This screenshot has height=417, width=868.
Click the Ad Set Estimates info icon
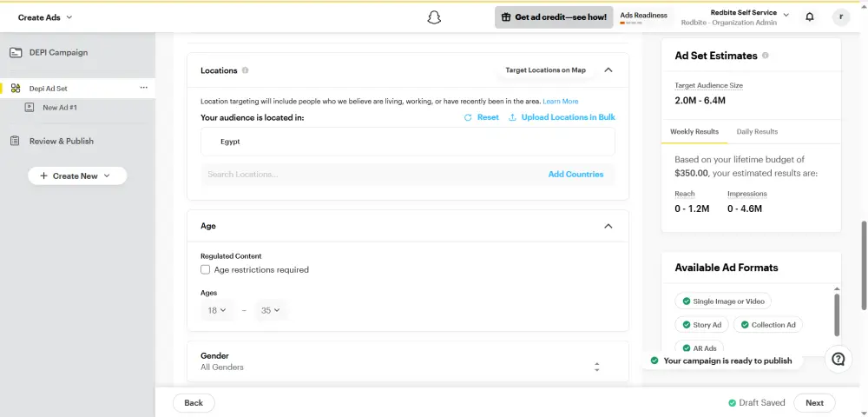[765, 56]
